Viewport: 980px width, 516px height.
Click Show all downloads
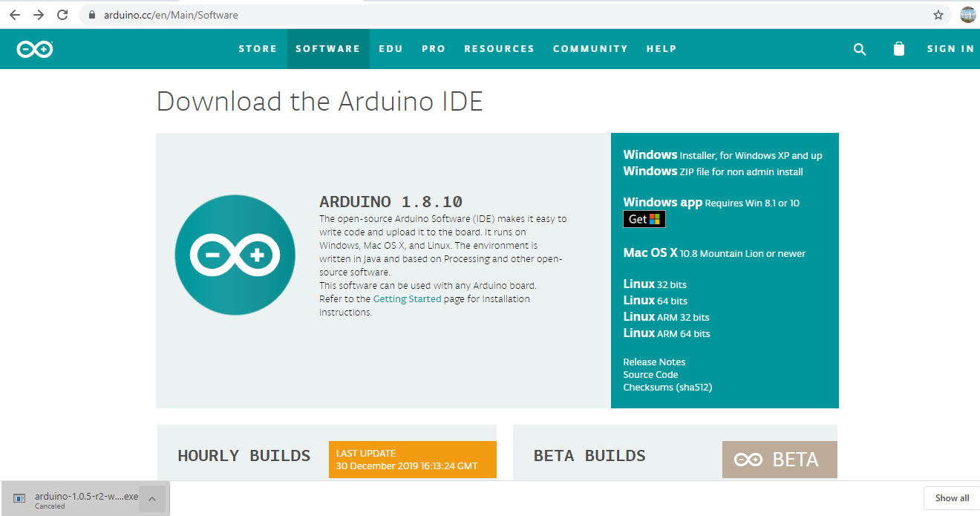coord(950,497)
